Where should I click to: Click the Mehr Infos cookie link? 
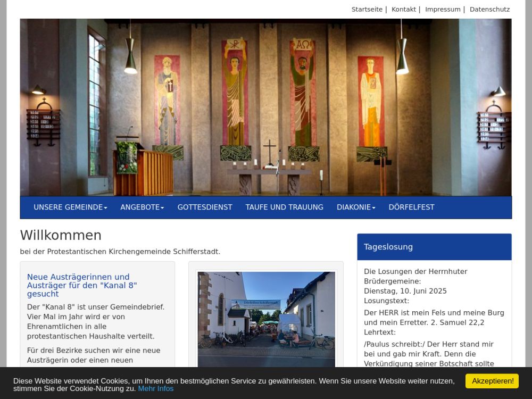[156, 388]
